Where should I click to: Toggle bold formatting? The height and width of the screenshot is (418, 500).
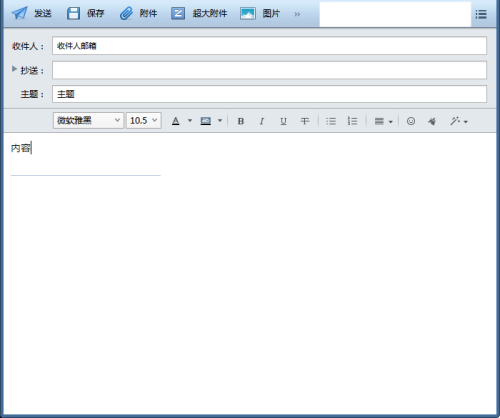click(241, 121)
